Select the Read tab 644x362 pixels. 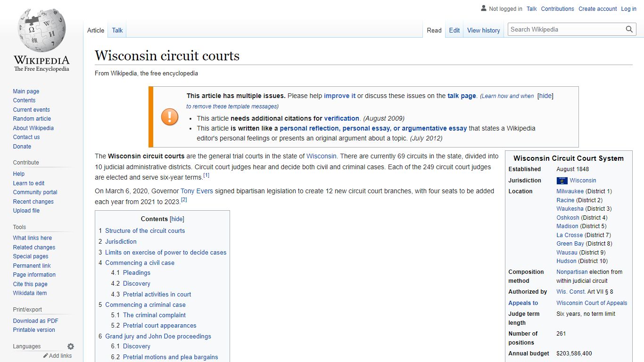[x=434, y=30]
